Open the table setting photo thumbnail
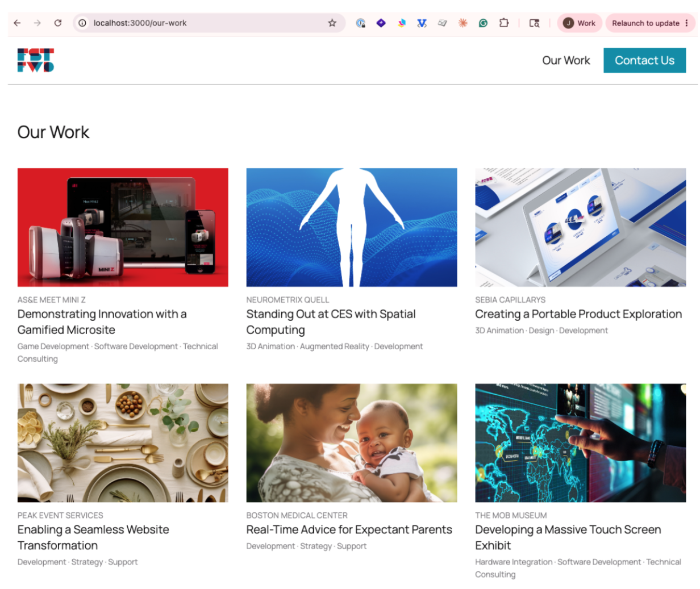Image resolution: width=700 pixels, height=589 pixels. pyautogui.click(x=123, y=443)
